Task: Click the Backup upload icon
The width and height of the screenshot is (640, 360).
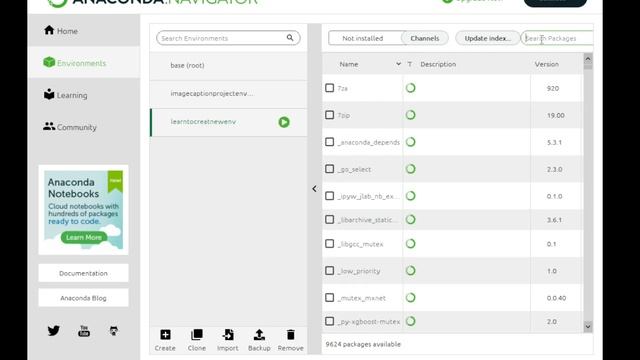Action: (259, 335)
